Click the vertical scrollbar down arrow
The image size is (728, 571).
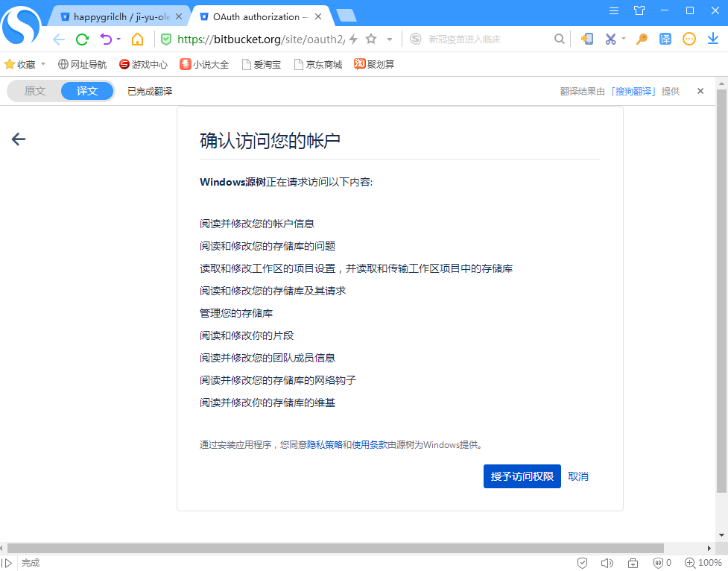tap(721, 534)
